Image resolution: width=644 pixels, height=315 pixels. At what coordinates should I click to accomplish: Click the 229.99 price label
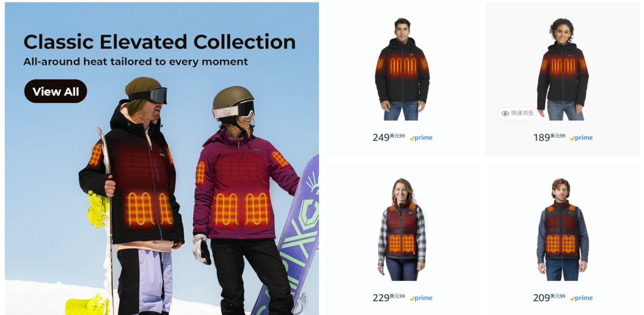pos(389,297)
